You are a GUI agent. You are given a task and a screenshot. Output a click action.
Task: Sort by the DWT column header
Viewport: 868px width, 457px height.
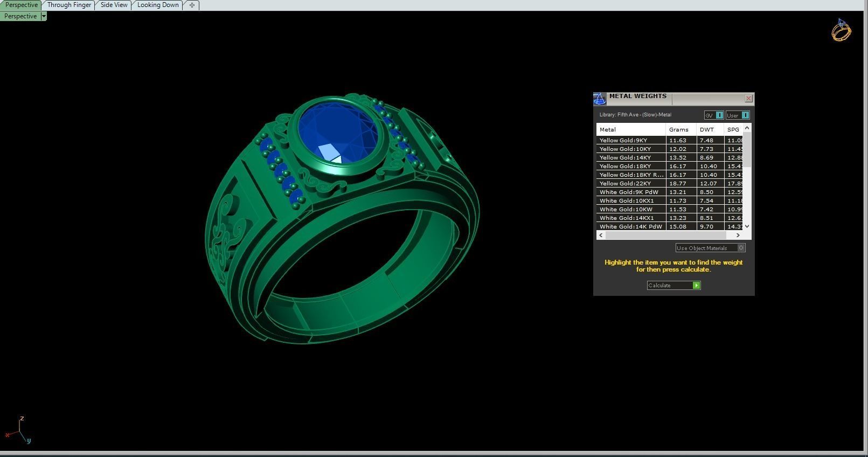point(710,129)
